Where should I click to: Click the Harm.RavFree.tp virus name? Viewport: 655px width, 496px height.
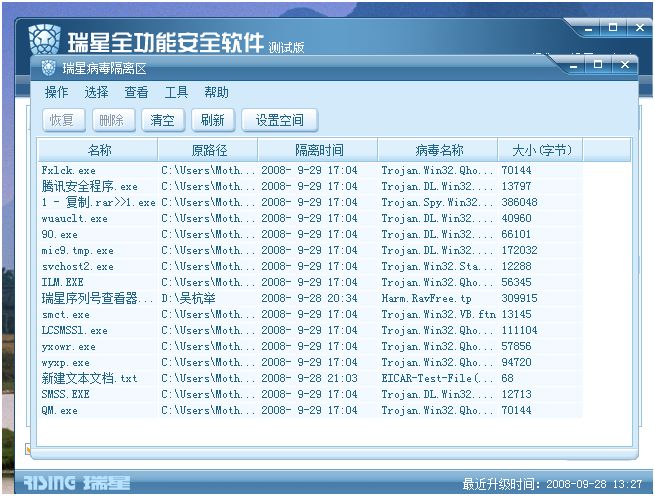(427, 298)
